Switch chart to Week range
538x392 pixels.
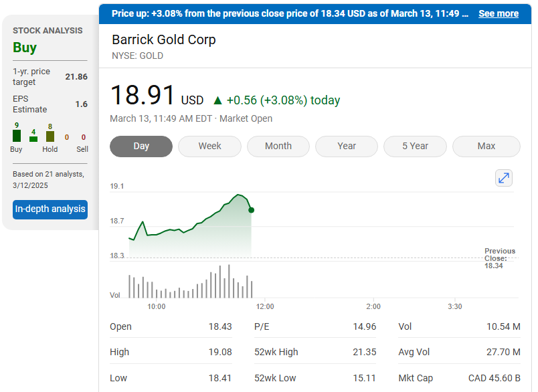coord(209,146)
